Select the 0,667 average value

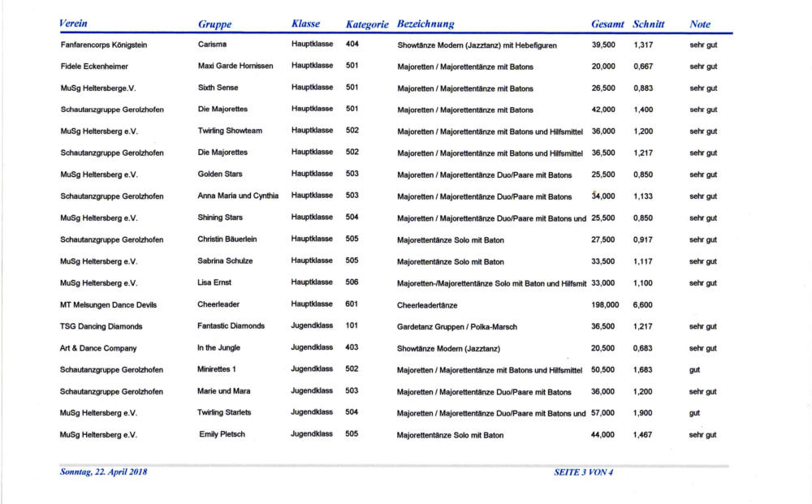tap(643, 67)
